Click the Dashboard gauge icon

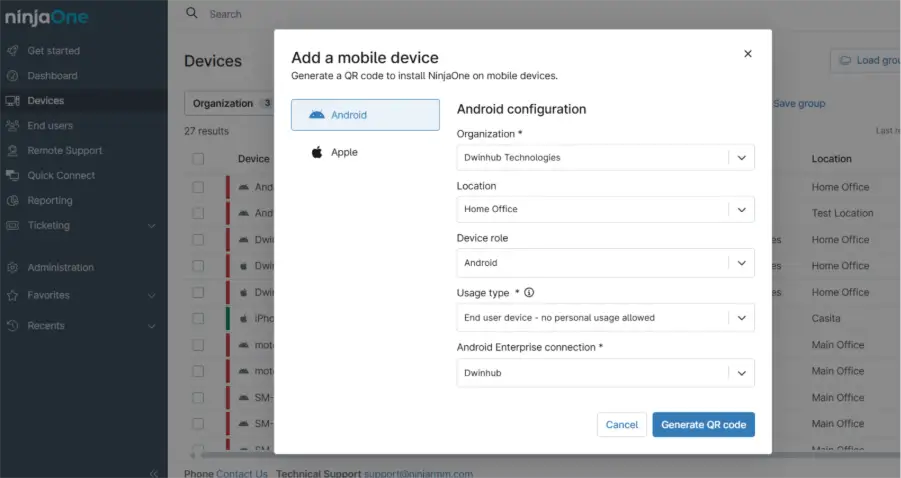coord(13,76)
